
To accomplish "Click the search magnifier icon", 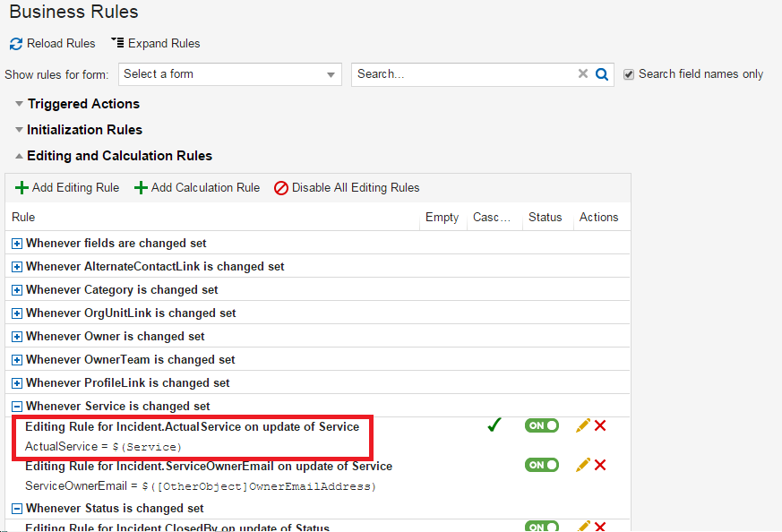I will pyautogui.click(x=603, y=74).
